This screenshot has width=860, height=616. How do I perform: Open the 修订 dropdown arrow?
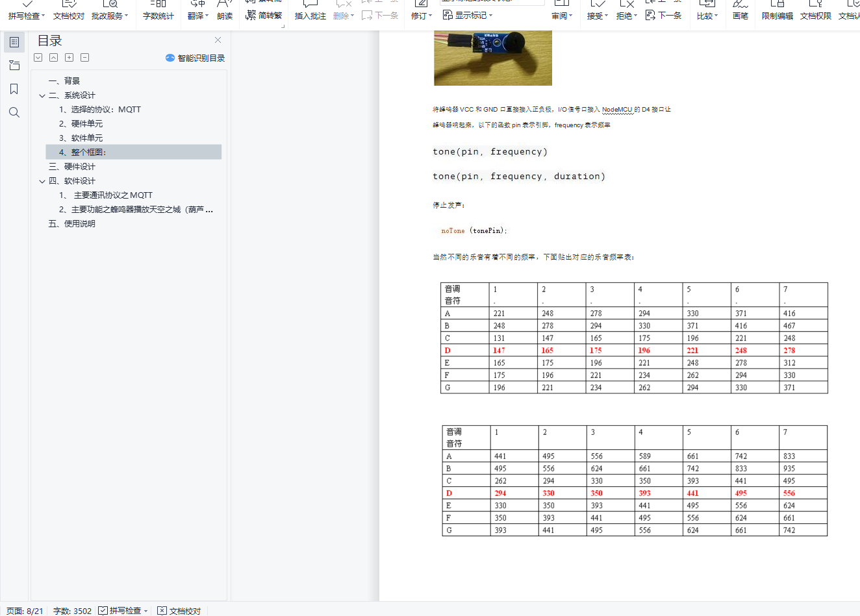tap(430, 16)
